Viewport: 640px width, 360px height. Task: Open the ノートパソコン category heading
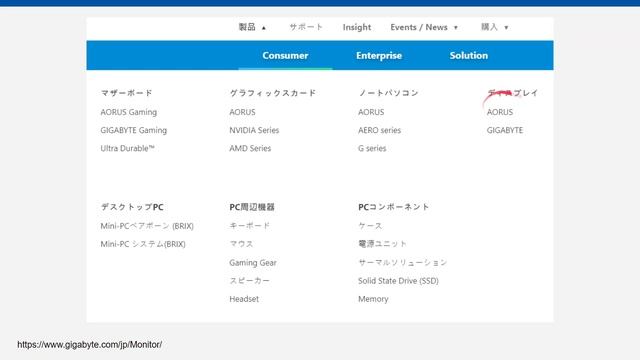(388, 93)
